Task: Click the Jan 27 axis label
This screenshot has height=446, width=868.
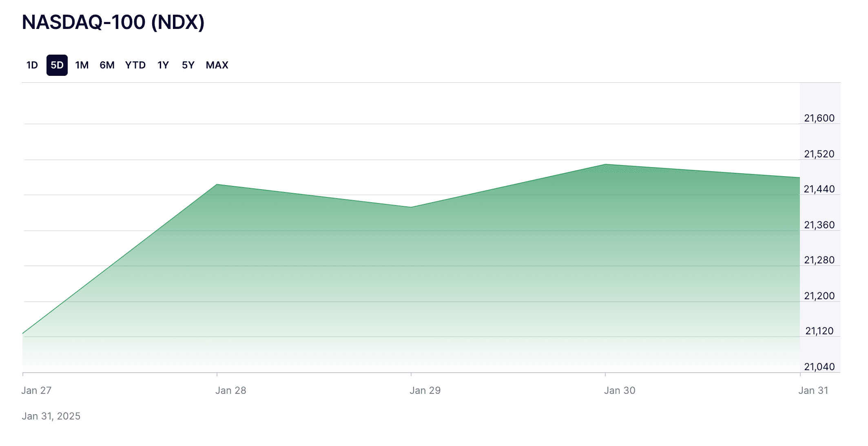Action: [x=36, y=390]
